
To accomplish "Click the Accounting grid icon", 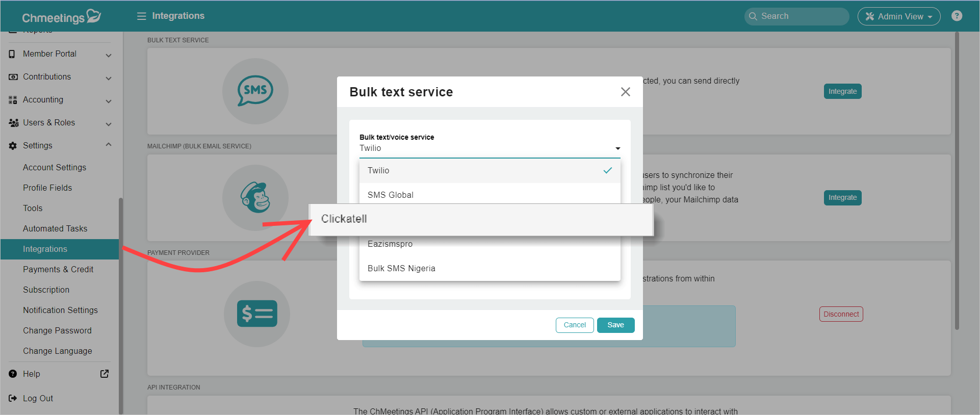I will [13, 100].
